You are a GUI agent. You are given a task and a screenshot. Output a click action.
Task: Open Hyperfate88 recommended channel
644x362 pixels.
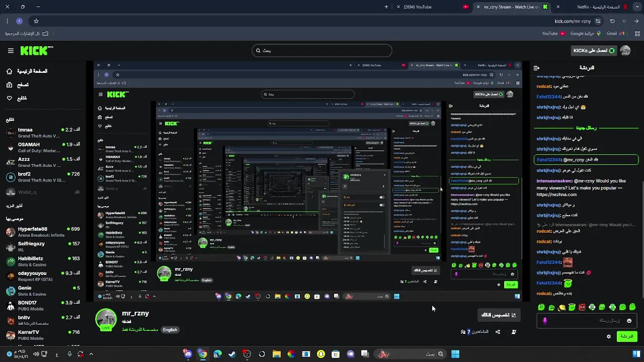[42, 232]
